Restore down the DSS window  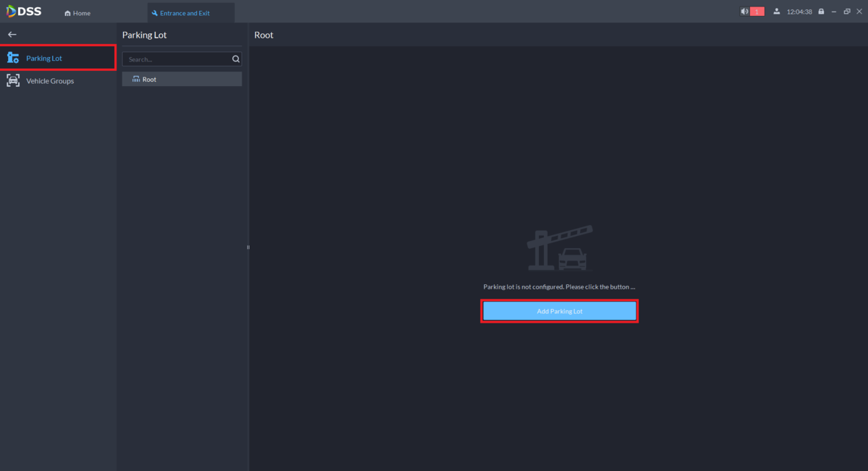847,12
